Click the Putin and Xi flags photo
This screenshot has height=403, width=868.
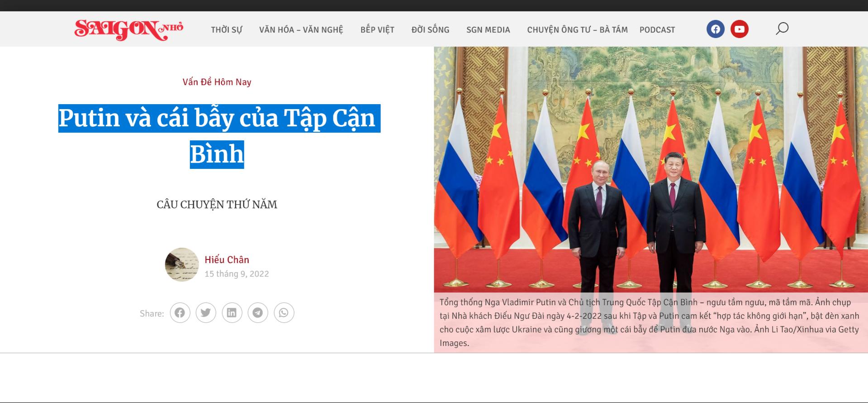[x=651, y=170]
